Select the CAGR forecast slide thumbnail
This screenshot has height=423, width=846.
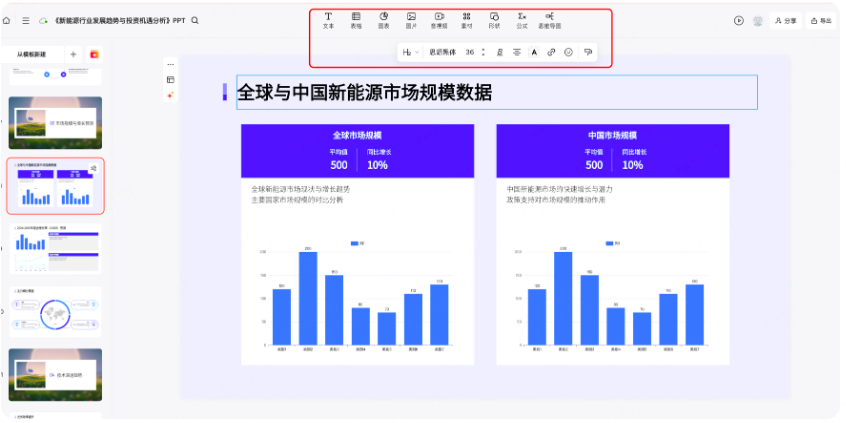pyautogui.click(x=55, y=250)
